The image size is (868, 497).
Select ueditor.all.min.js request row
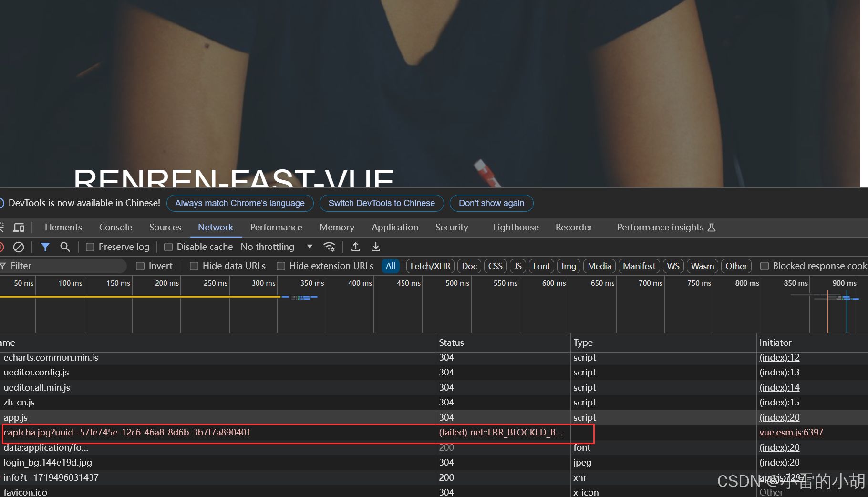coord(434,388)
